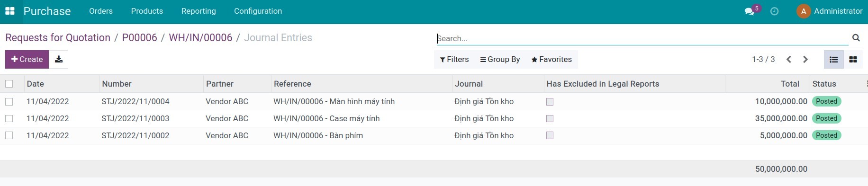
Task: Open the Reporting menu
Action: point(199,11)
